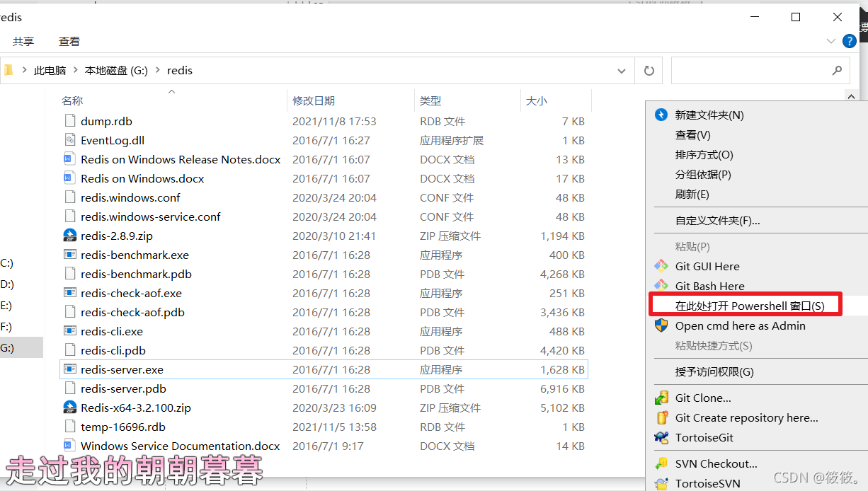Select the redis-check-aof.pdb file name
The height and width of the screenshot is (491, 868).
(x=132, y=312)
